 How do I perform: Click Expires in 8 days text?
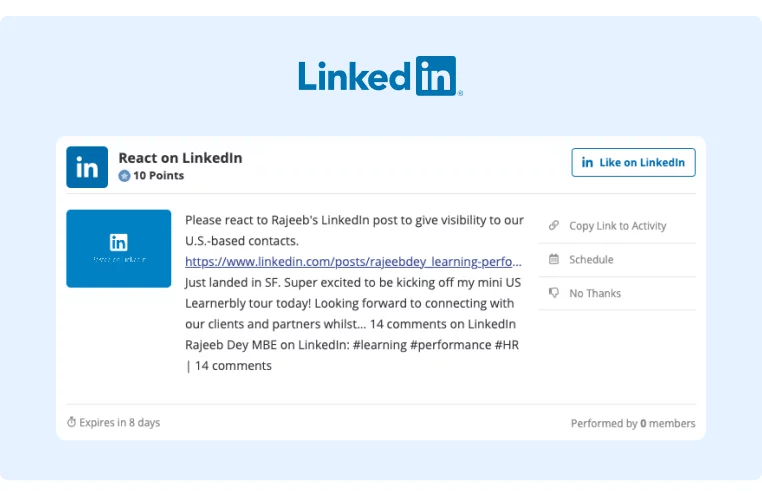click(x=120, y=423)
